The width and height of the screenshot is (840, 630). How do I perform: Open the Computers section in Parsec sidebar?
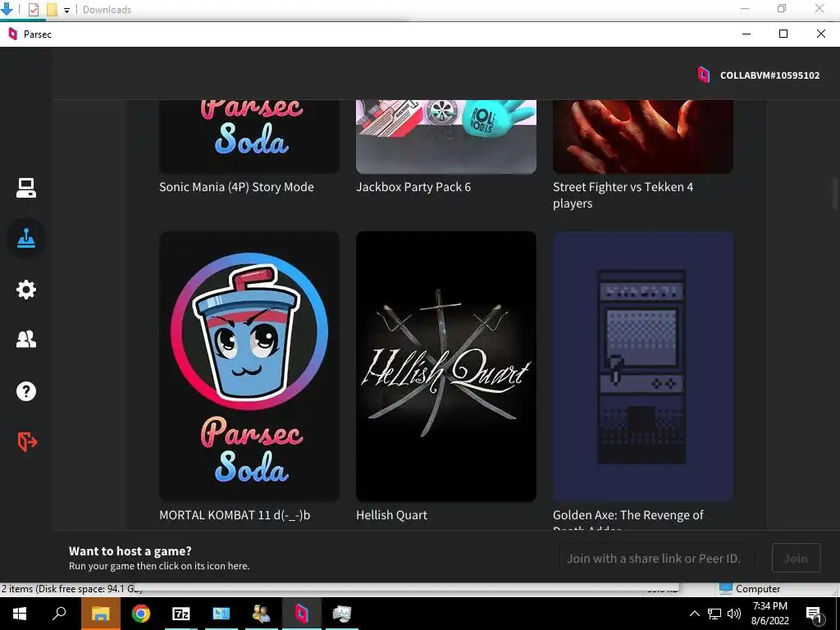(x=25, y=188)
